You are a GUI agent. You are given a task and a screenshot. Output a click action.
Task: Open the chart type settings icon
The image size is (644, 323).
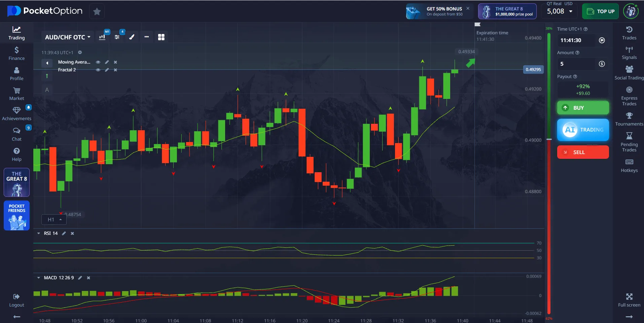coord(102,37)
